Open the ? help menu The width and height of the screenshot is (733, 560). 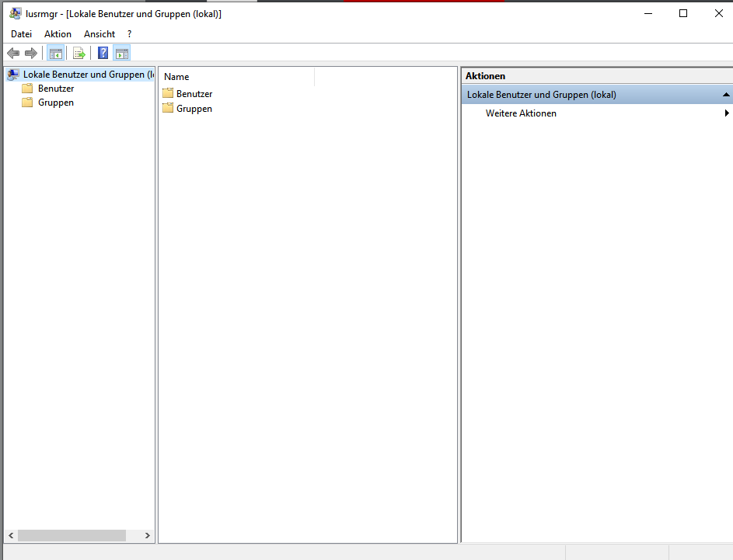click(130, 34)
